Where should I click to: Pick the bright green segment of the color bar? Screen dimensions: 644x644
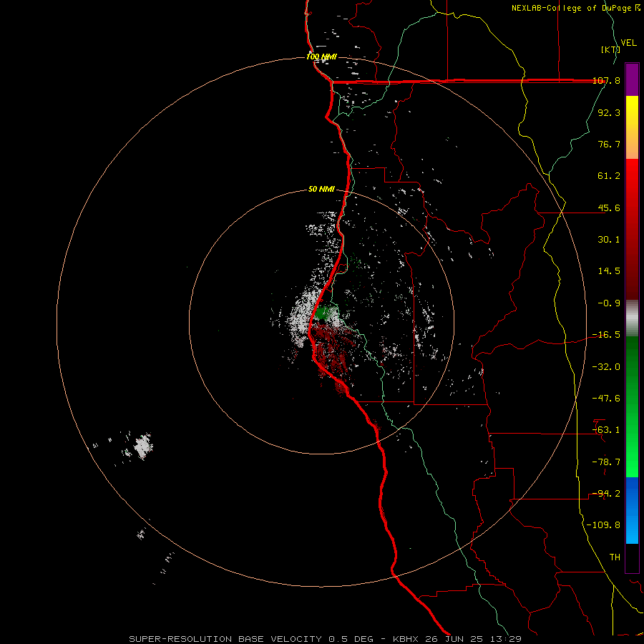point(632,406)
